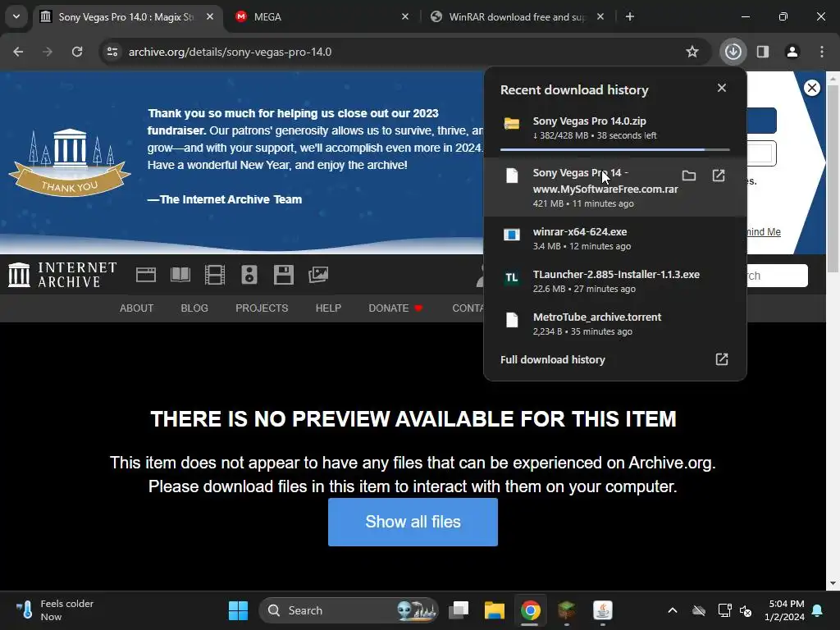Close the WinRAR download tab
This screenshot has height=630, width=840.
coord(600,16)
